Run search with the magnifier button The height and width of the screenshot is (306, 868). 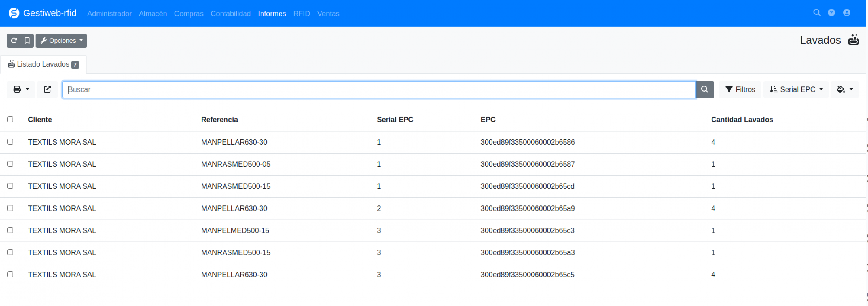[x=704, y=89]
